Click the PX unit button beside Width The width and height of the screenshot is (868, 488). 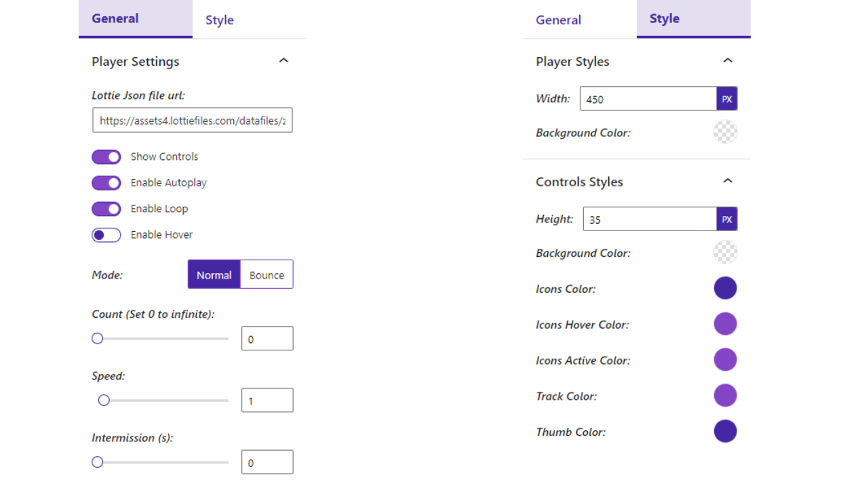tap(727, 99)
